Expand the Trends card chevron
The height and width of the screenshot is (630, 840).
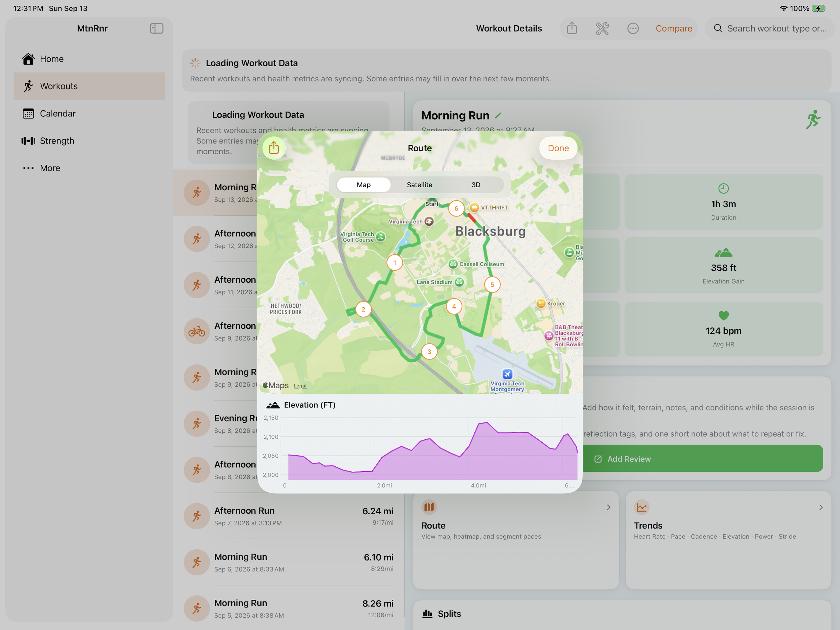pyautogui.click(x=821, y=507)
